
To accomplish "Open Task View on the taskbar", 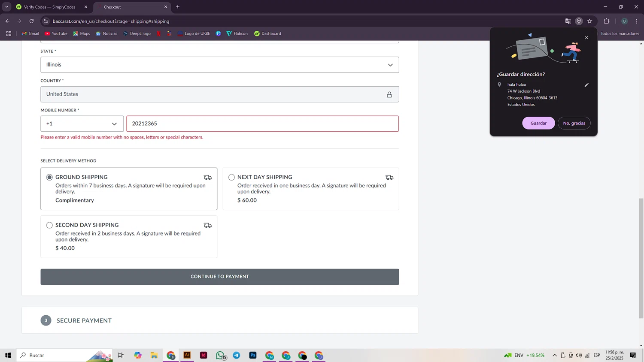I will (x=121, y=355).
